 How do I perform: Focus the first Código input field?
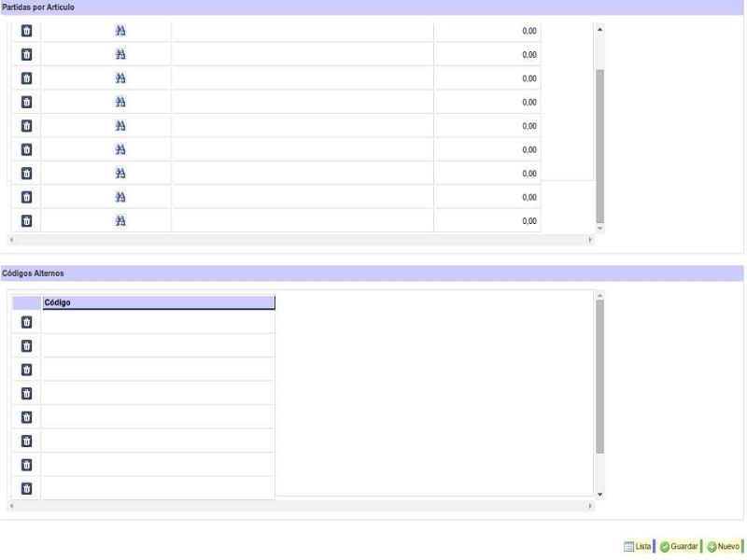click(159, 322)
